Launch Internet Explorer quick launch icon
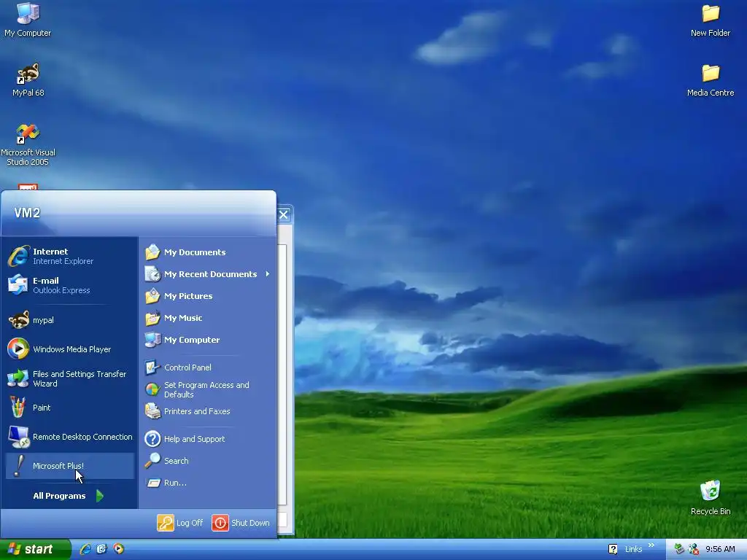Viewport: 747px width, 560px height. click(86, 549)
